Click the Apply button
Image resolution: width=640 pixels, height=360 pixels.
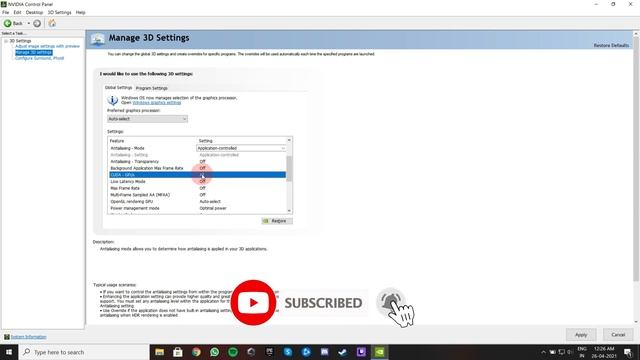coord(581,335)
